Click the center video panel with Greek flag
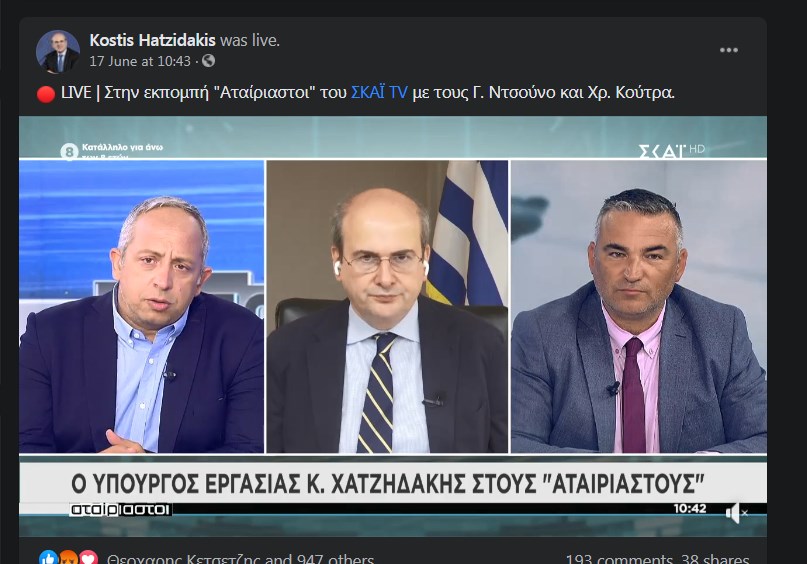 pyautogui.click(x=387, y=307)
